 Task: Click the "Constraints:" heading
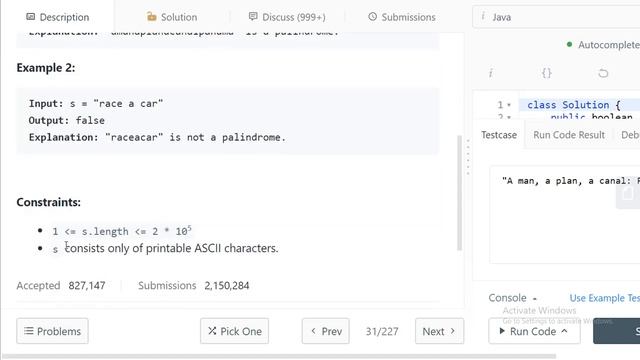(x=49, y=202)
